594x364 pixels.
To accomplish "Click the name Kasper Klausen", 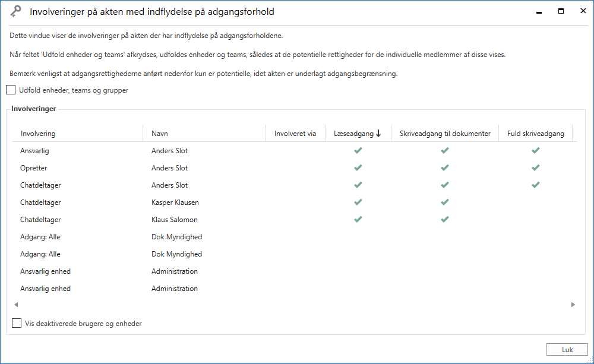I will (x=175, y=202).
